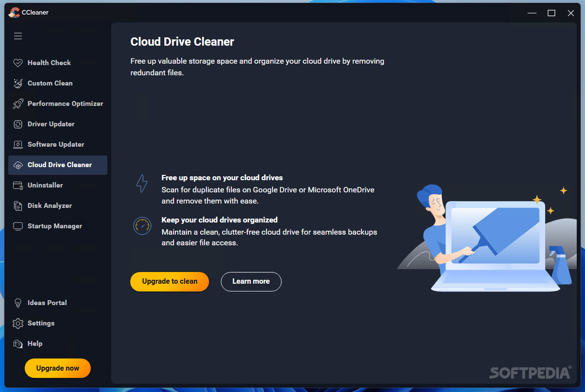Image resolution: width=585 pixels, height=392 pixels.
Task: Open the hamburger menu to collapse sidebar
Action: point(18,36)
